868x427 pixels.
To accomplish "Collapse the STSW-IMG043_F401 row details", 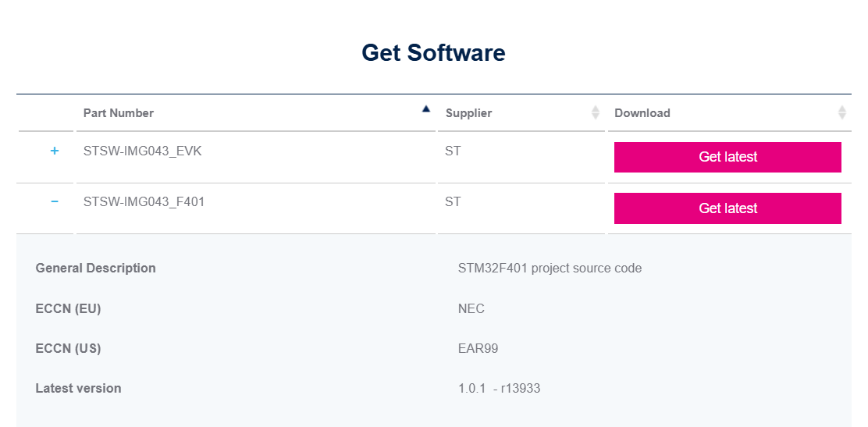I will click(x=55, y=201).
